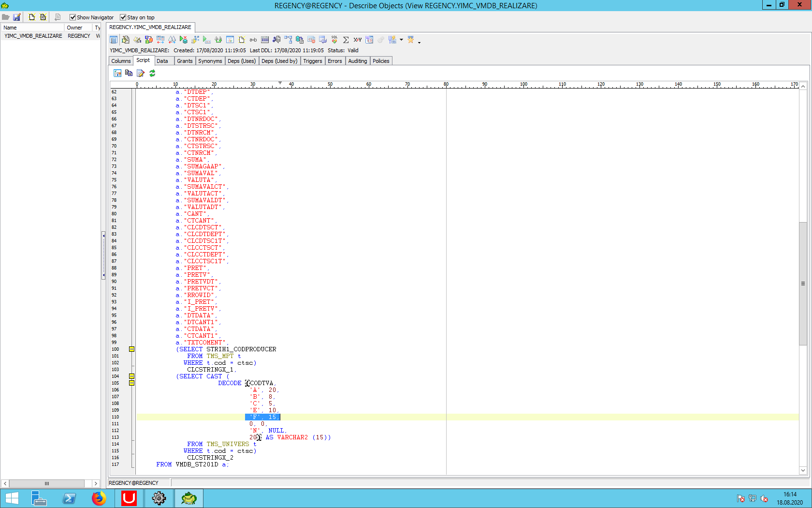
Task: Open the dropdown arrow beside the star icon
Action: [419, 42]
